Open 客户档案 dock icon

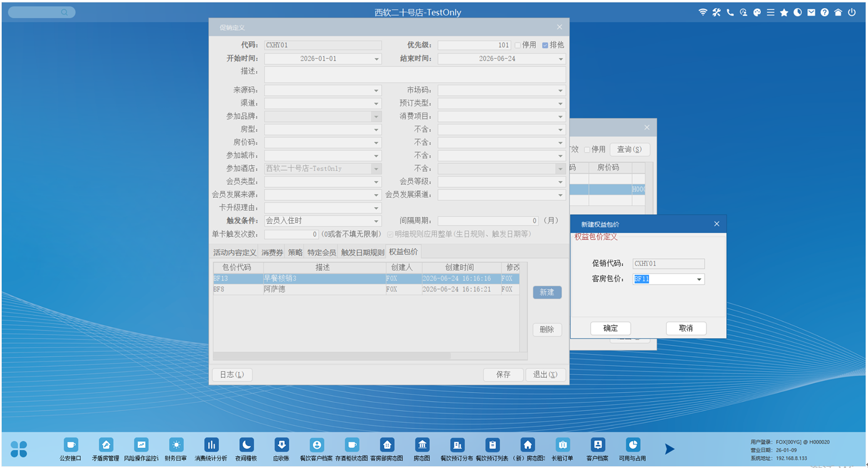click(598, 445)
